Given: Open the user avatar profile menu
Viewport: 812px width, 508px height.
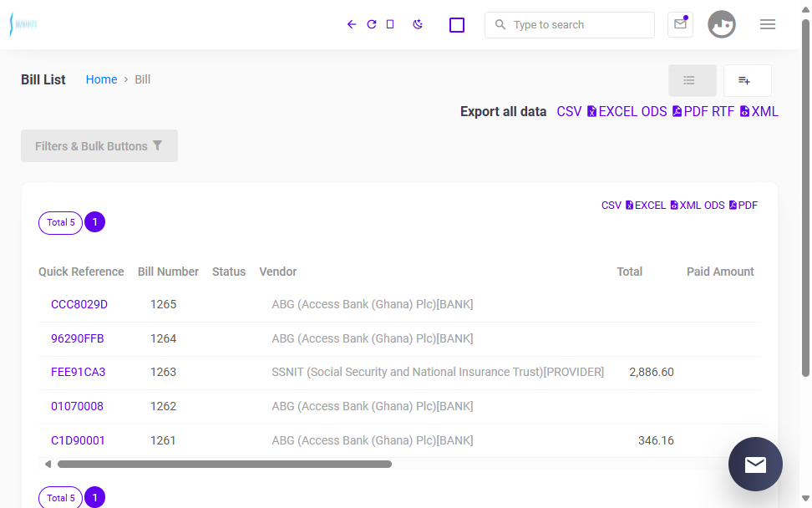Looking at the screenshot, I should [x=722, y=24].
